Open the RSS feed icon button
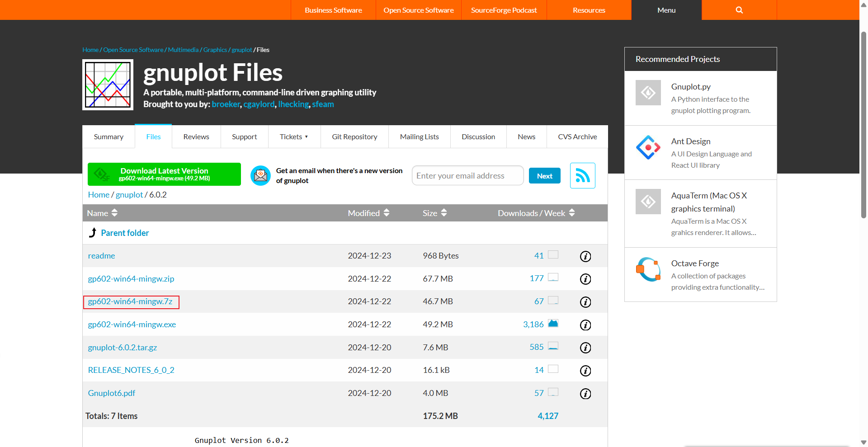The width and height of the screenshot is (868, 447). coord(583,176)
